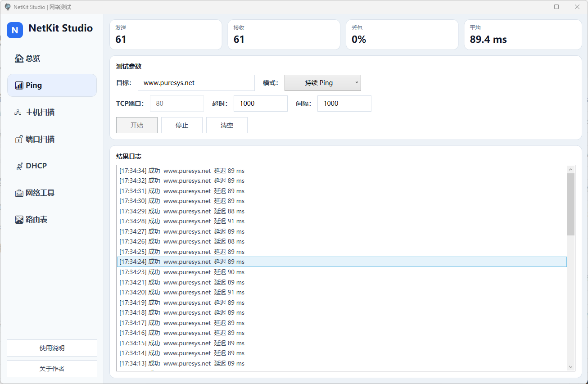Click the 清空 button to clear the log

pyautogui.click(x=227, y=125)
